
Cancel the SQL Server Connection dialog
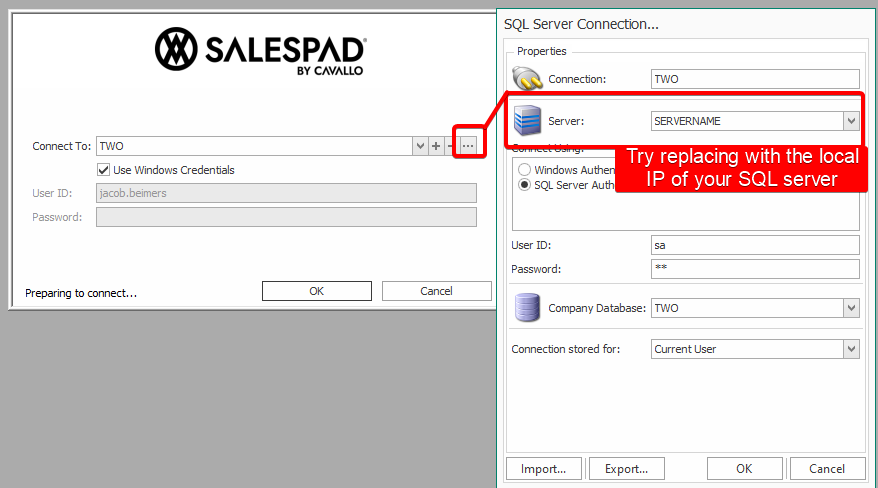(x=828, y=468)
